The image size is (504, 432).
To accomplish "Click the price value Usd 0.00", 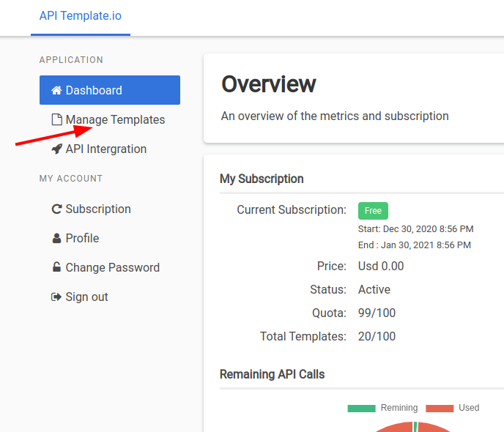I will pyautogui.click(x=381, y=266).
